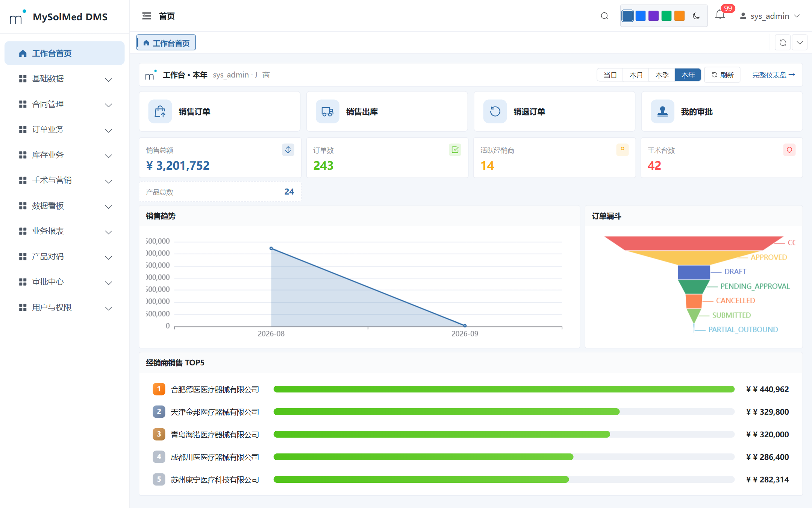The width and height of the screenshot is (812, 508).
Task: Open search using magnifier icon
Action: pyautogui.click(x=604, y=16)
